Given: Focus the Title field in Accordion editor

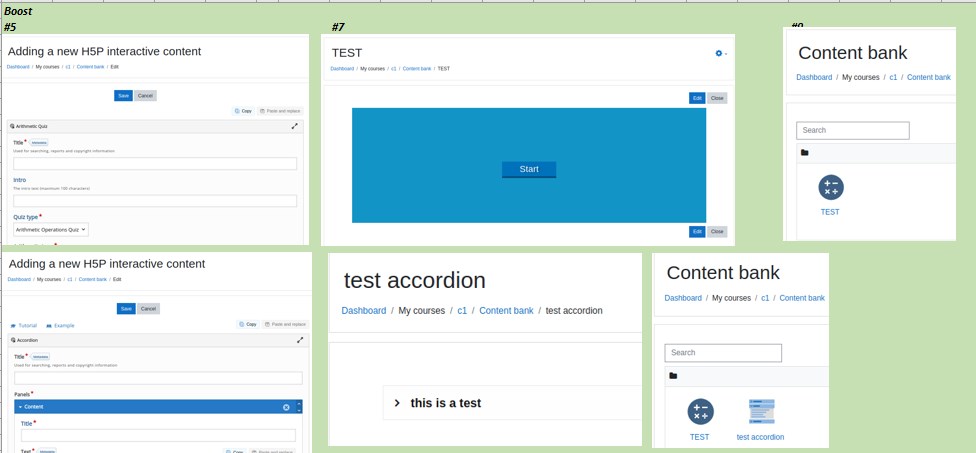Looking at the screenshot, I should click(158, 378).
